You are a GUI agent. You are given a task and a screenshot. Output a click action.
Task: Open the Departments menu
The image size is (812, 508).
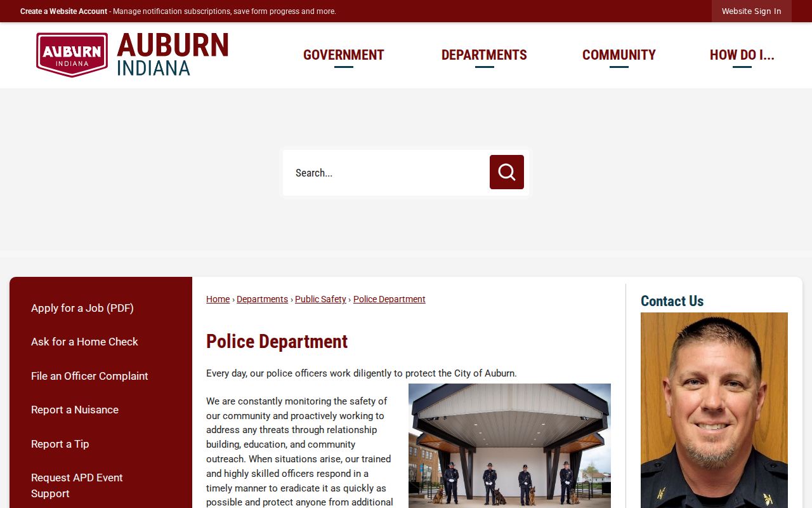(x=484, y=55)
